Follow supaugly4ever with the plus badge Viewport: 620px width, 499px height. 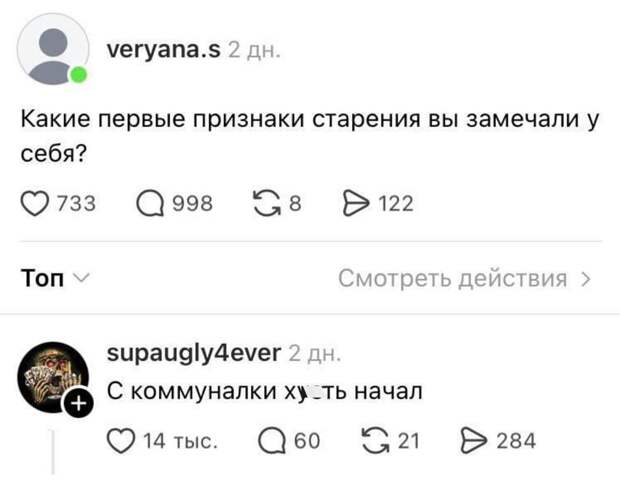tap(77, 404)
